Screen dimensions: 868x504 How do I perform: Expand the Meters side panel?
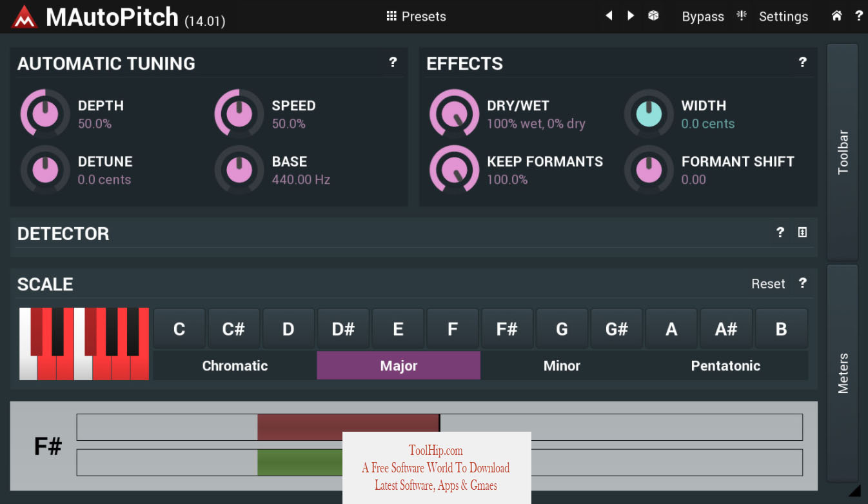coord(843,373)
